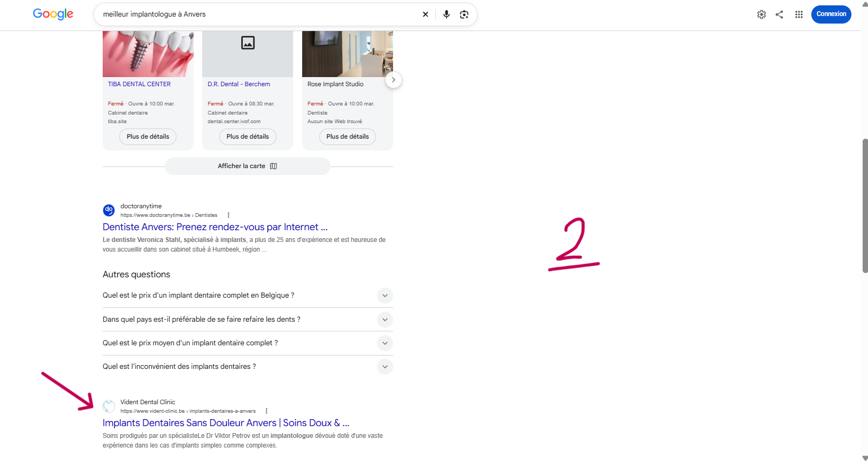The height and width of the screenshot is (462, 868).
Task: Sign in with the Connexion button
Action: coord(831,14)
